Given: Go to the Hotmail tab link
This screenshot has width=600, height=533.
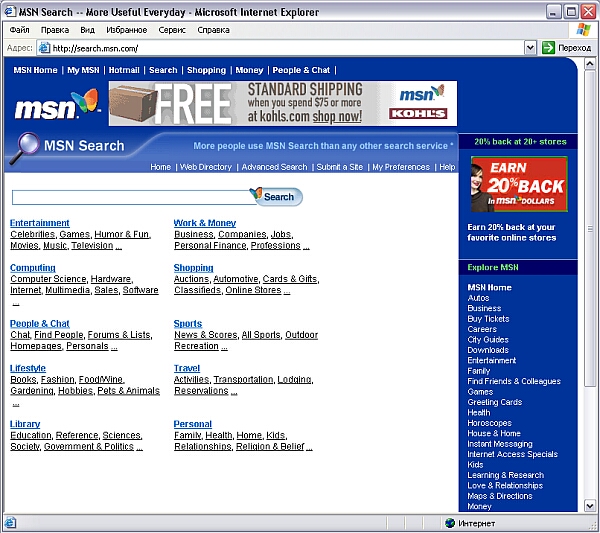Looking at the screenshot, I should pyautogui.click(x=124, y=70).
